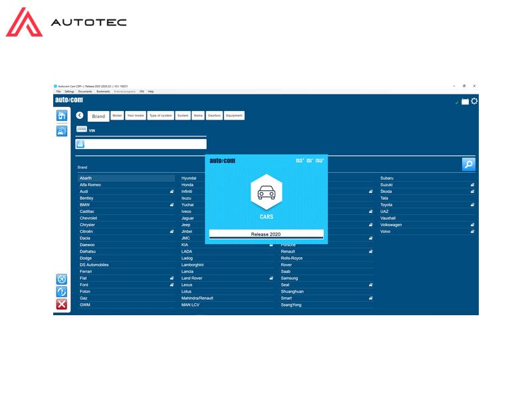Open the Bookmarks menu

pos(103,92)
